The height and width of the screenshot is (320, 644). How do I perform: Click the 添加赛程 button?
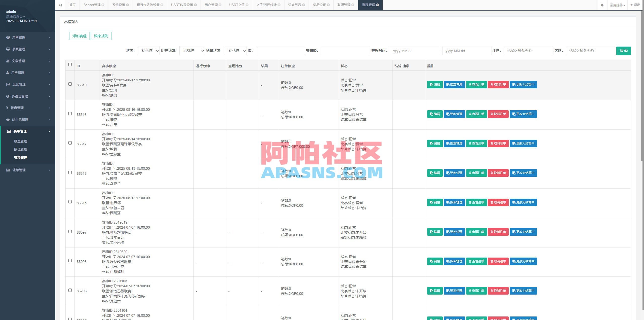pos(79,36)
